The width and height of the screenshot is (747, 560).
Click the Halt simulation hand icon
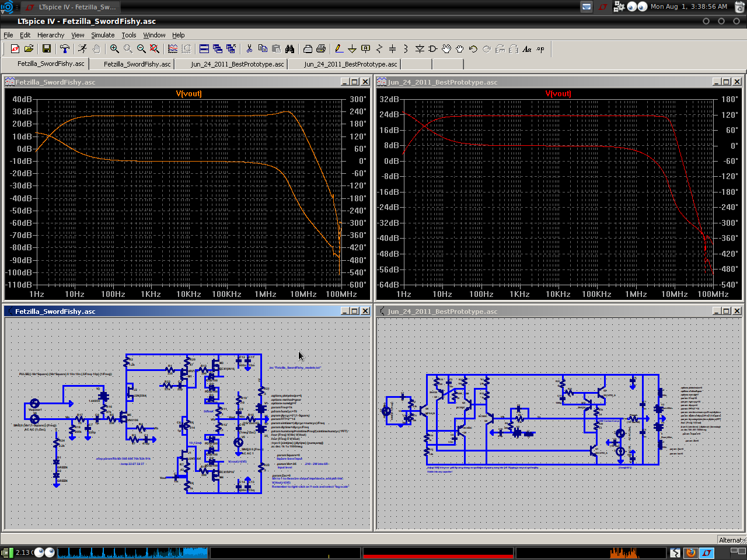click(96, 49)
